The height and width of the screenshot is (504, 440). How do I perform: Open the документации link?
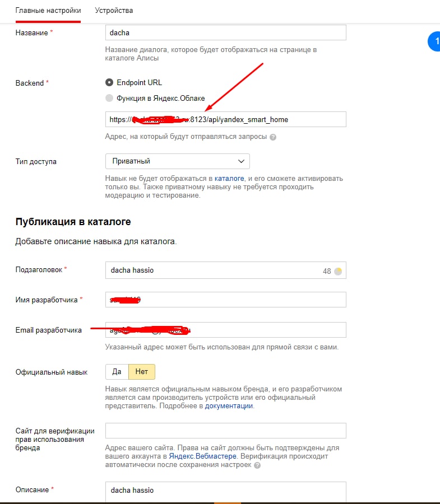point(229,406)
